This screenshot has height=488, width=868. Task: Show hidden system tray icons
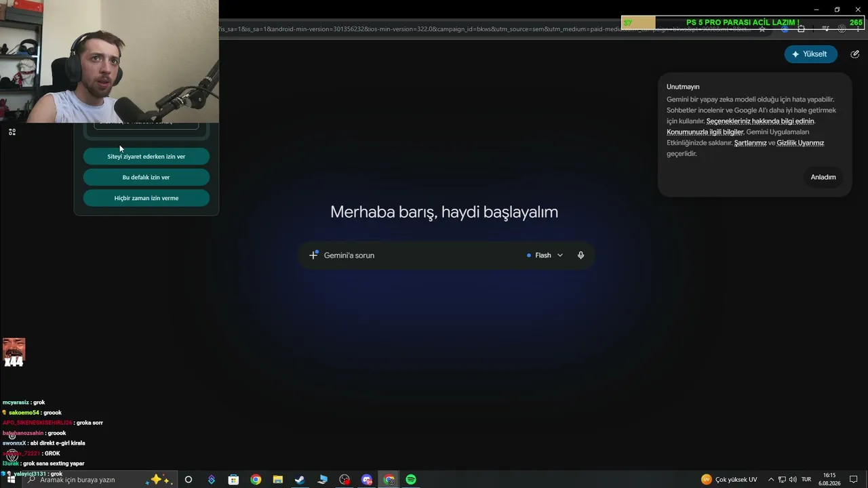pos(772,480)
